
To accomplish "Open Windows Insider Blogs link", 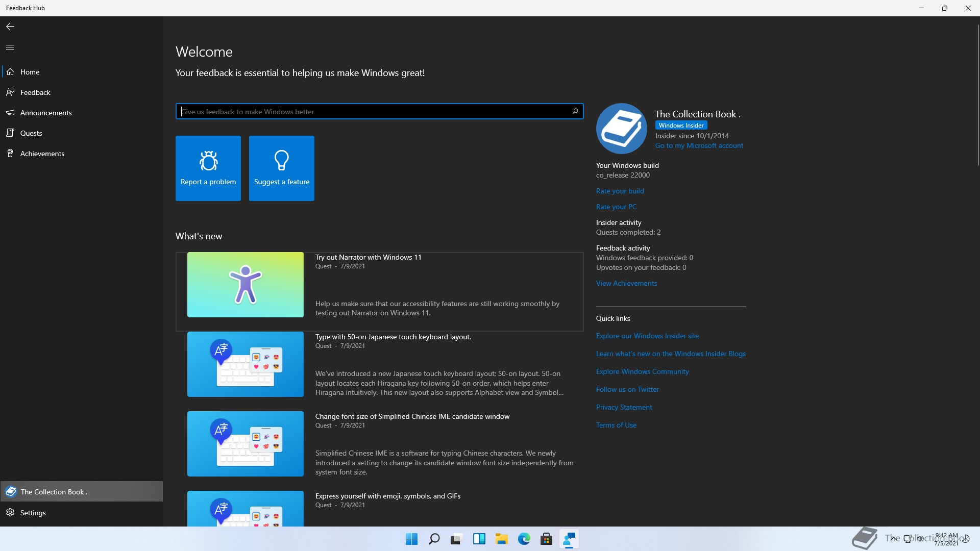I will [x=671, y=354].
